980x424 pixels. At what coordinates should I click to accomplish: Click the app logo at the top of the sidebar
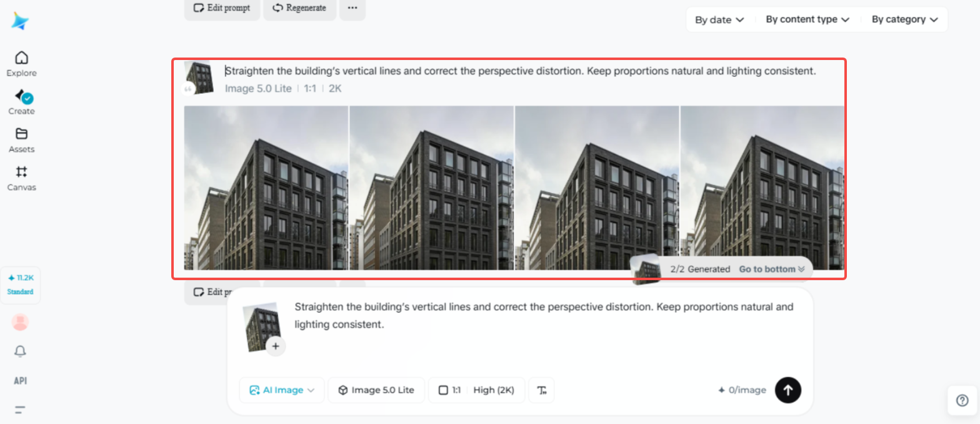tap(20, 21)
